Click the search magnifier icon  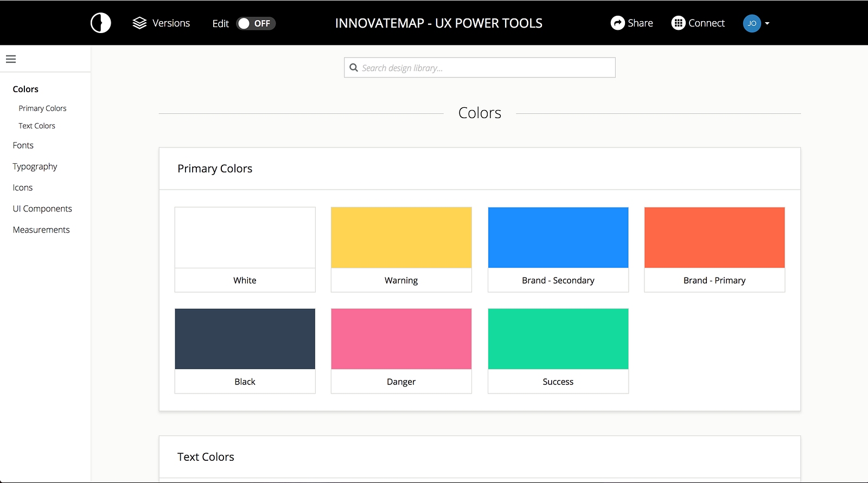(x=354, y=68)
